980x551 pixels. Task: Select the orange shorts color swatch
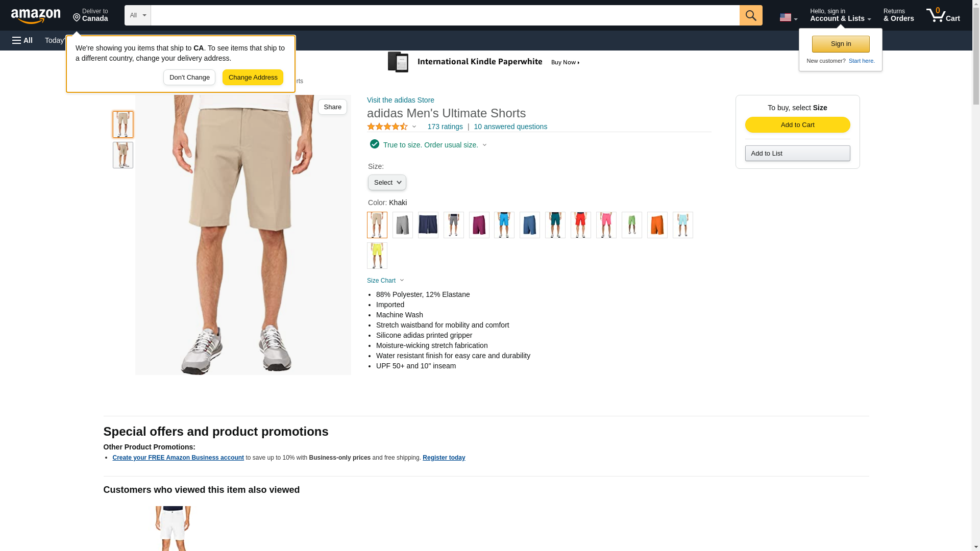coord(657,225)
